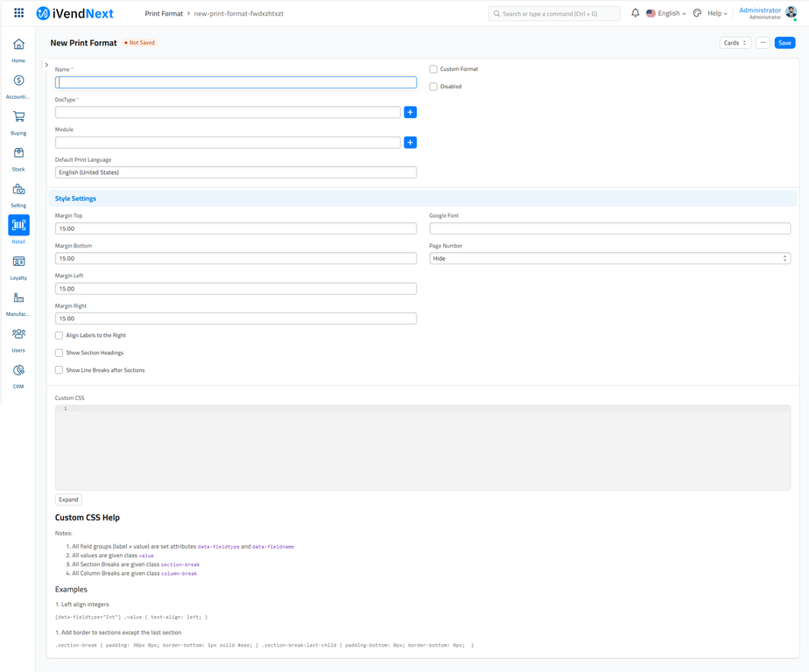
Task: Open the apps grid launcher icon
Action: click(x=18, y=13)
